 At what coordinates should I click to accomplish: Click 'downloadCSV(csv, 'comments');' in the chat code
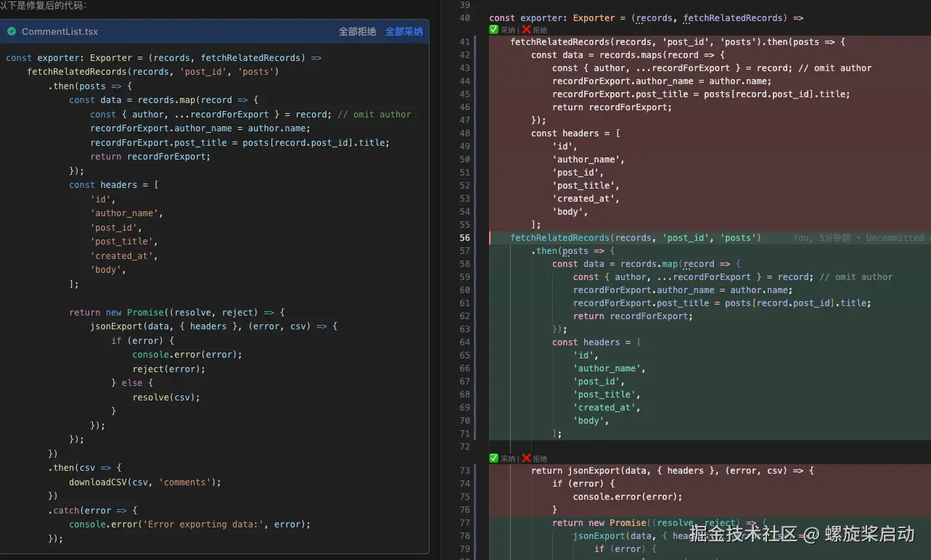pos(145,482)
